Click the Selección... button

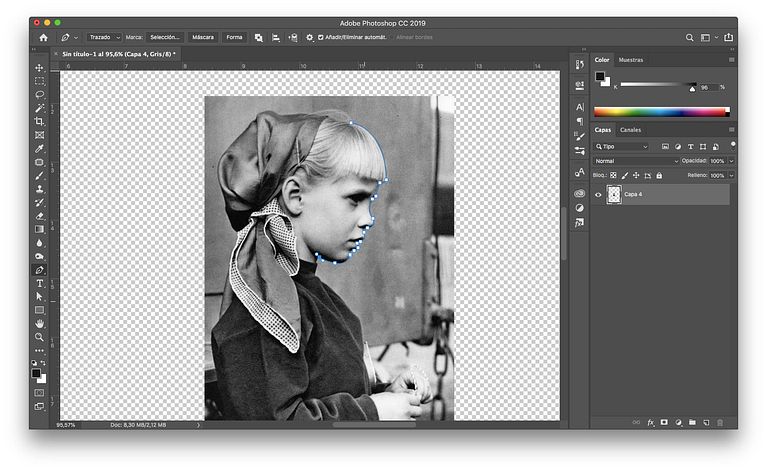click(x=165, y=37)
